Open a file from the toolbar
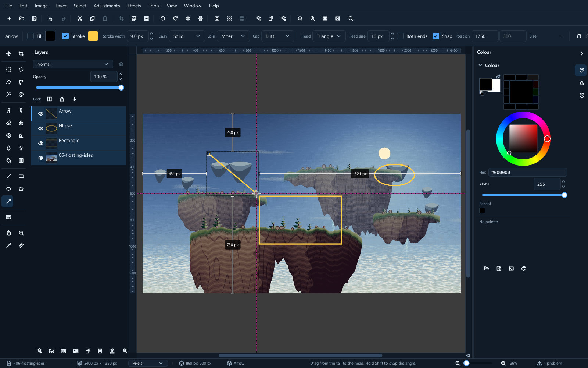Viewport: 588px width, 368px height. [x=22, y=18]
